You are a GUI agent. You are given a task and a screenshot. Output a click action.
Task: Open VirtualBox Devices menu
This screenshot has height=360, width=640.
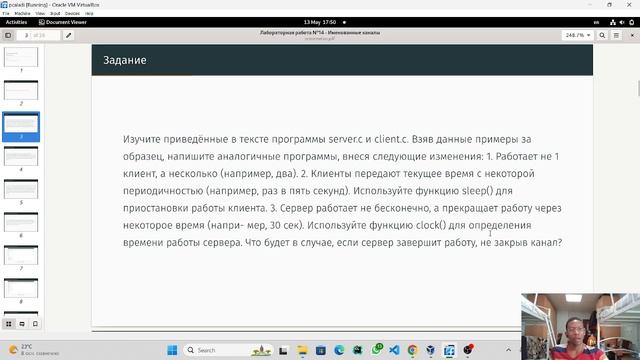click(x=72, y=13)
